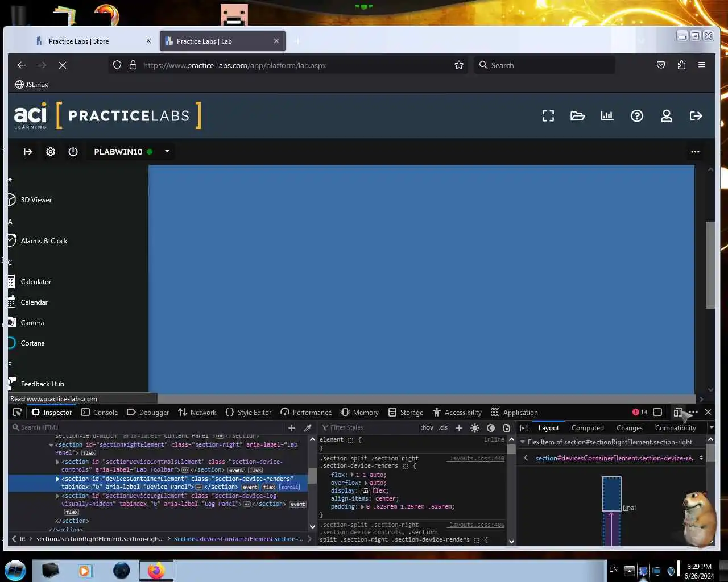728x582 pixels.
Task: Expand the sectionDeviceControlsElement node
Action: tap(57, 462)
